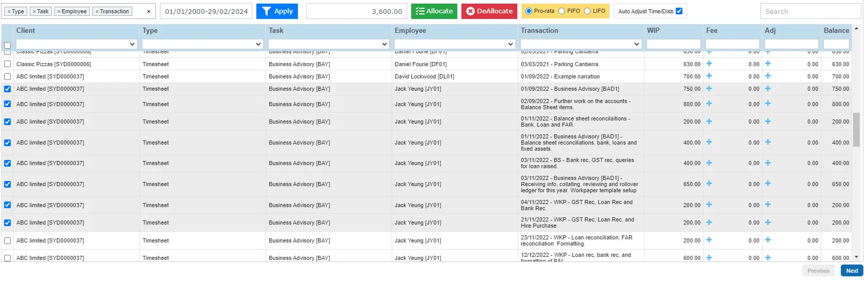
Task: Click the Fee plus icon for David Lockwood row
Action: 709,76
